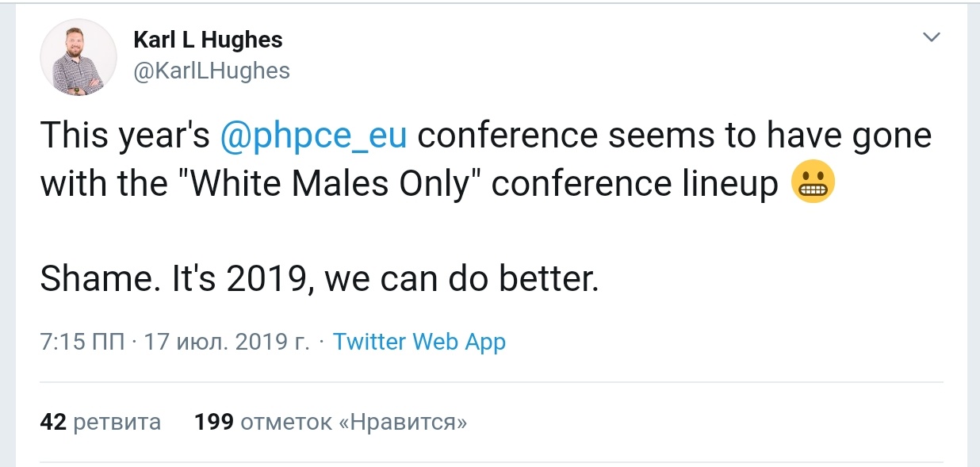The image size is (980, 467).
Task: Click the отметок «Нравится» label
Action: (354, 422)
